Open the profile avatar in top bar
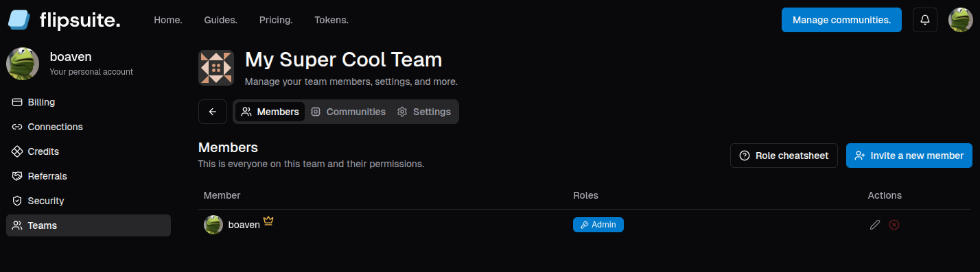 coord(961,20)
